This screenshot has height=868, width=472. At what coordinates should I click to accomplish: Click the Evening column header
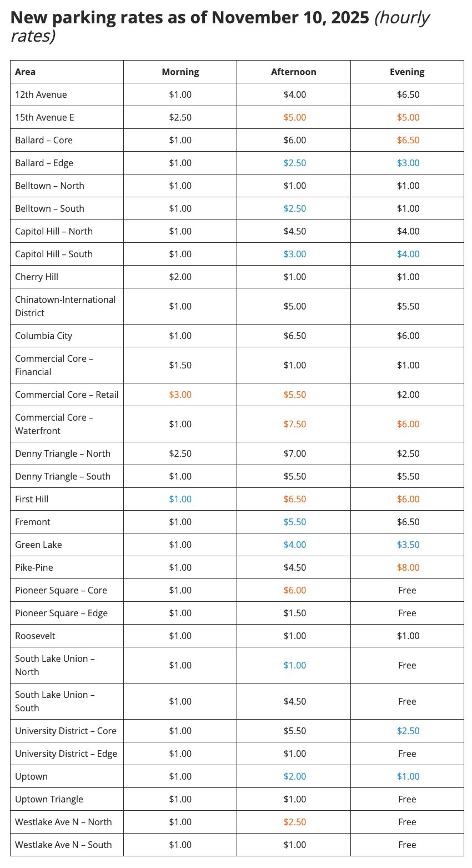(x=407, y=72)
